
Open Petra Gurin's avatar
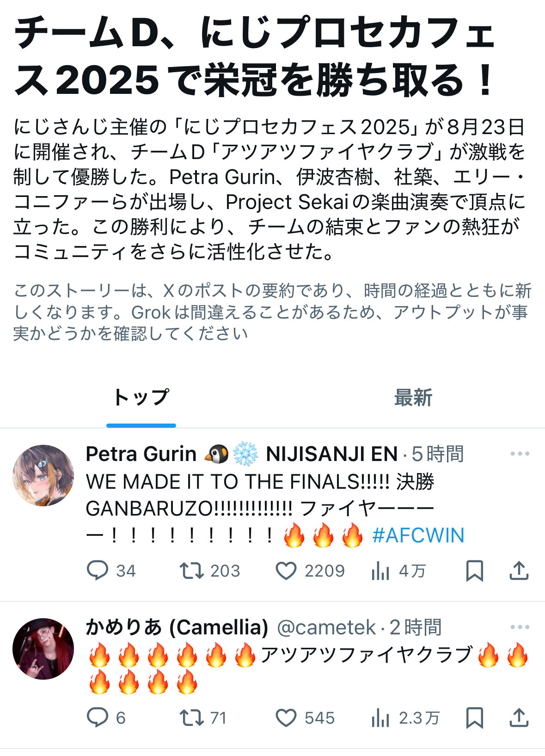43,475
